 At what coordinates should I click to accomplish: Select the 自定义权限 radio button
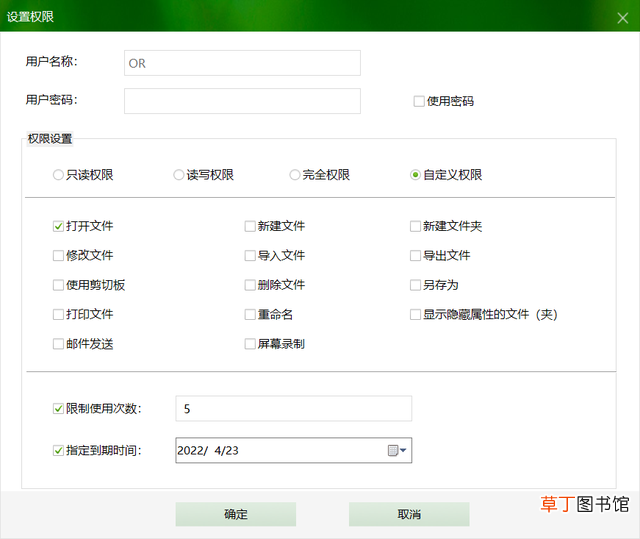[x=415, y=175]
